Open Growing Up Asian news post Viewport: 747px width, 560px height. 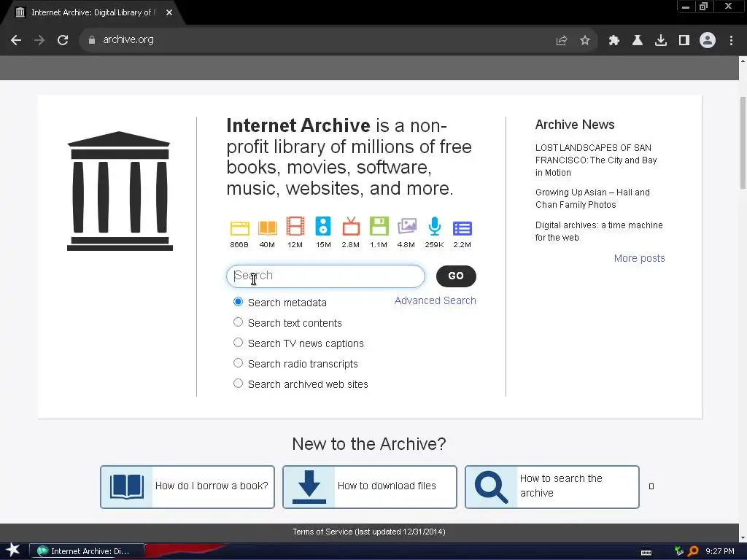pos(592,198)
